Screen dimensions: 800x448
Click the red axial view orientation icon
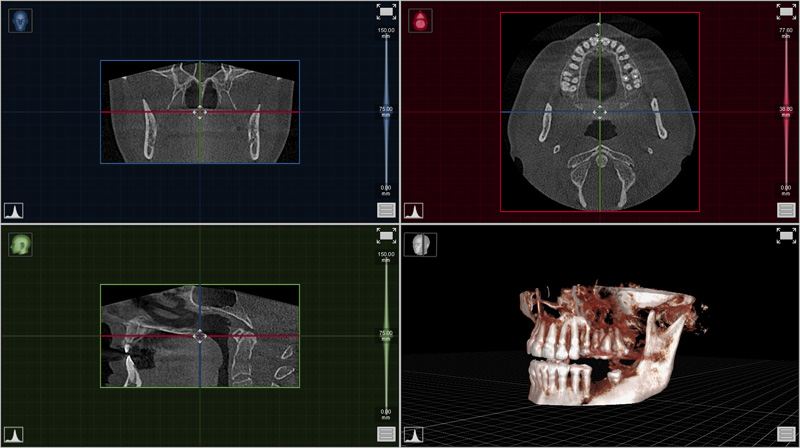(x=420, y=21)
